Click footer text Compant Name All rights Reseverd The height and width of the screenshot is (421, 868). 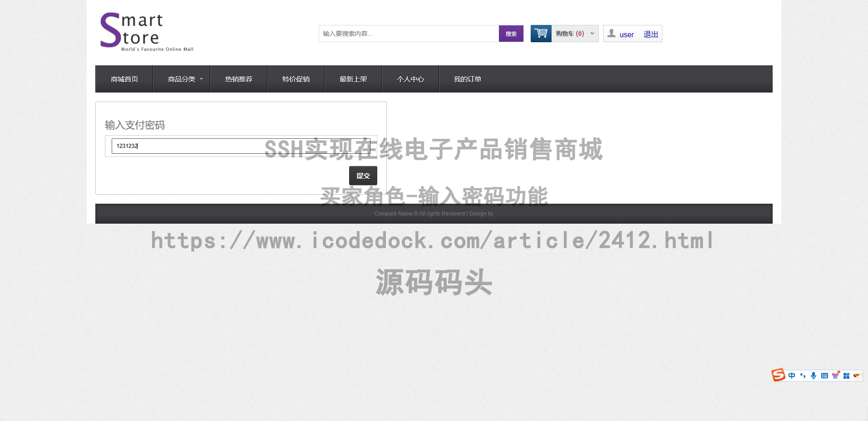click(434, 214)
